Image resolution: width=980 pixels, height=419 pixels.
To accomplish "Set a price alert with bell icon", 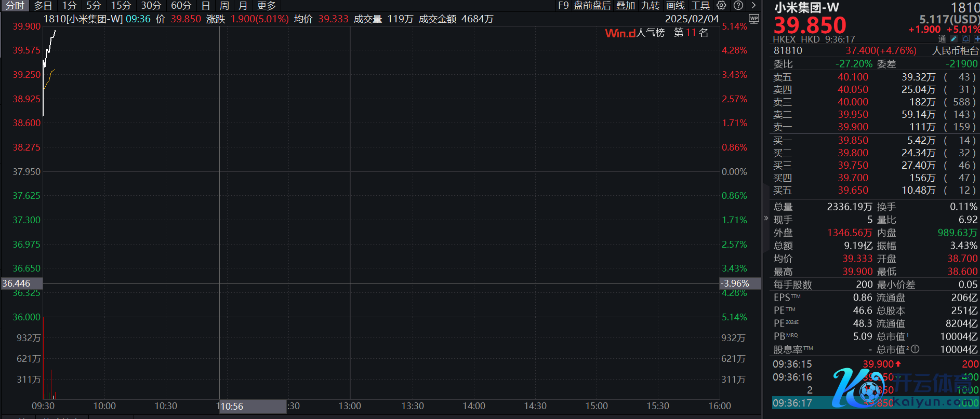I will tap(965, 39).
